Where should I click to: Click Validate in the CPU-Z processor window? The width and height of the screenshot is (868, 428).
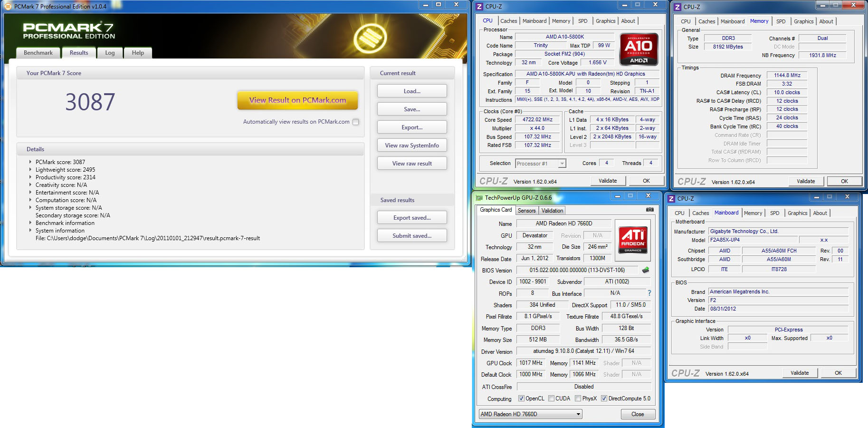608,181
